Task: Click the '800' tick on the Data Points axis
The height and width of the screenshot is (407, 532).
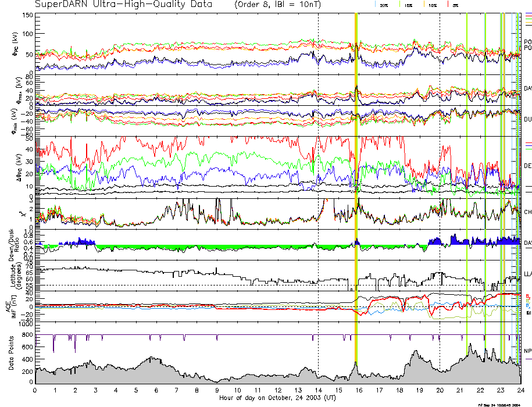Action: coord(28,334)
